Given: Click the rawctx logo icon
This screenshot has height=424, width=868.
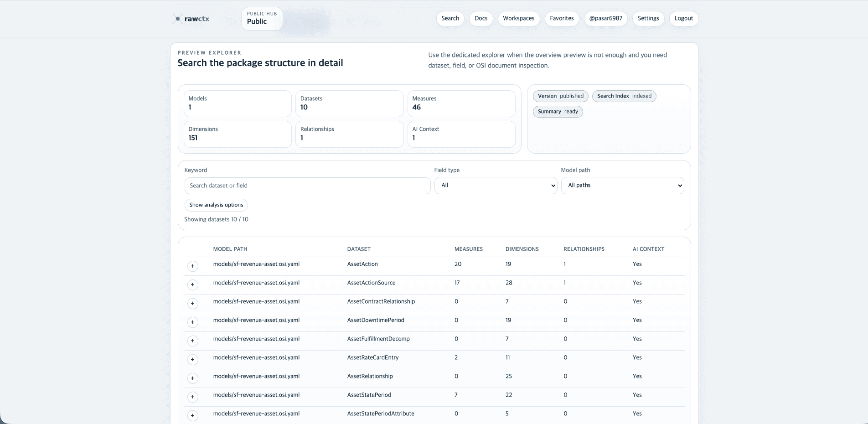Looking at the screenshot, I should click(178, 19).
